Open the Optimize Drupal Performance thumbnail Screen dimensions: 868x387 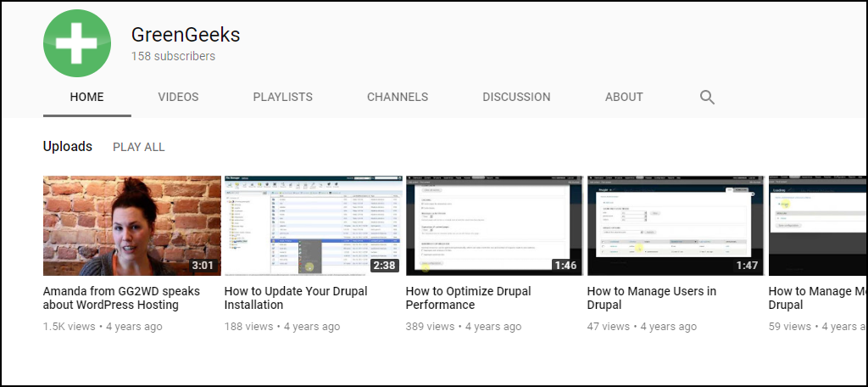pyautogui.click(x=494, y=226)
